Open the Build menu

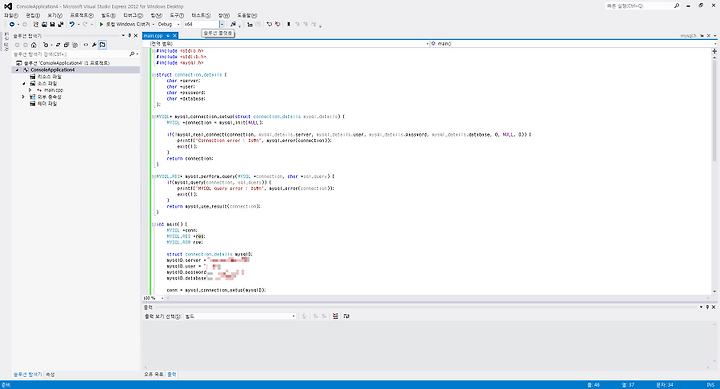[108, 16]
